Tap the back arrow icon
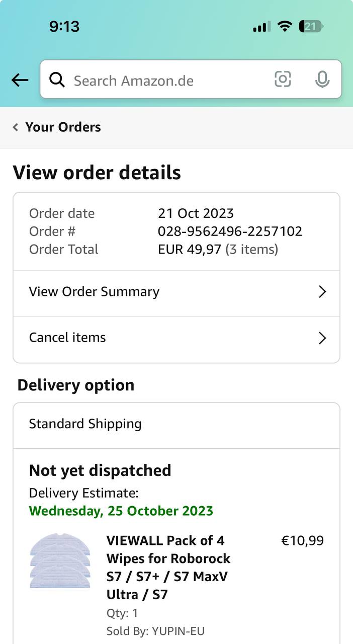This screenshot has height=644, width=353. pos(20,79)
